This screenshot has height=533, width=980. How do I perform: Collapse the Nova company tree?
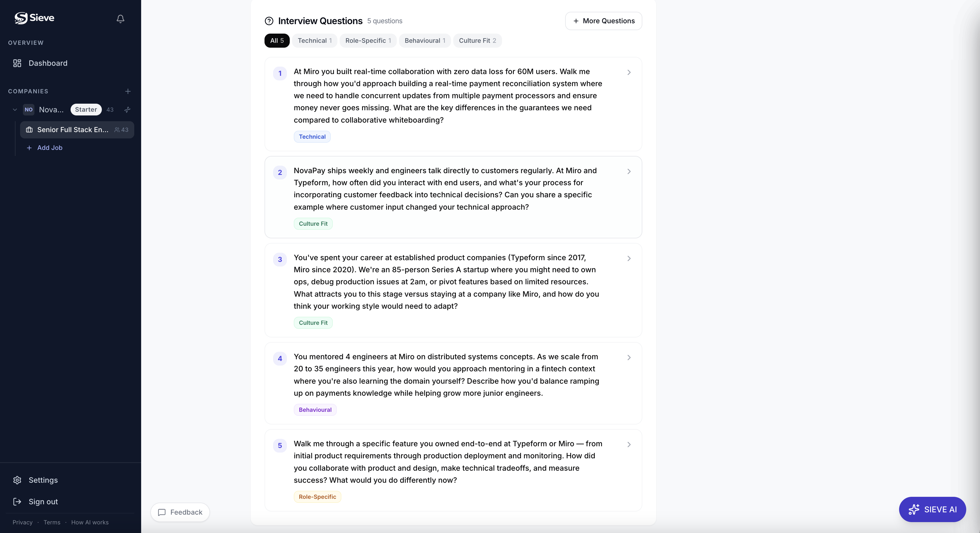click(15, 110)
